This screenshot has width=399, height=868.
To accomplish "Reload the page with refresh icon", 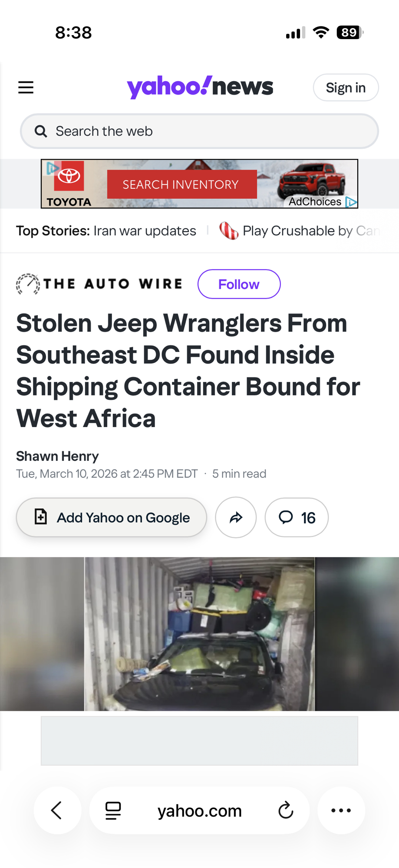I will (x=286, y=810).
